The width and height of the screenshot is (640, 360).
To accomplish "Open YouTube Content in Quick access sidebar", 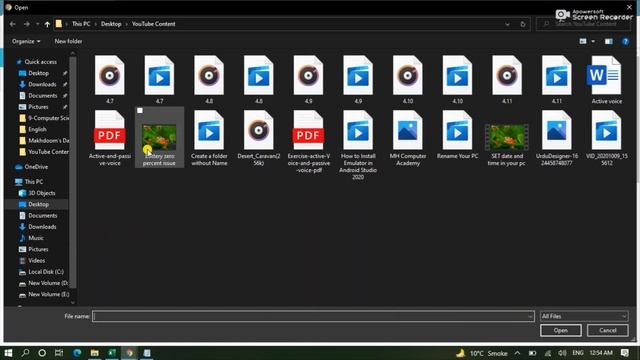I will [x=44, y=152].
